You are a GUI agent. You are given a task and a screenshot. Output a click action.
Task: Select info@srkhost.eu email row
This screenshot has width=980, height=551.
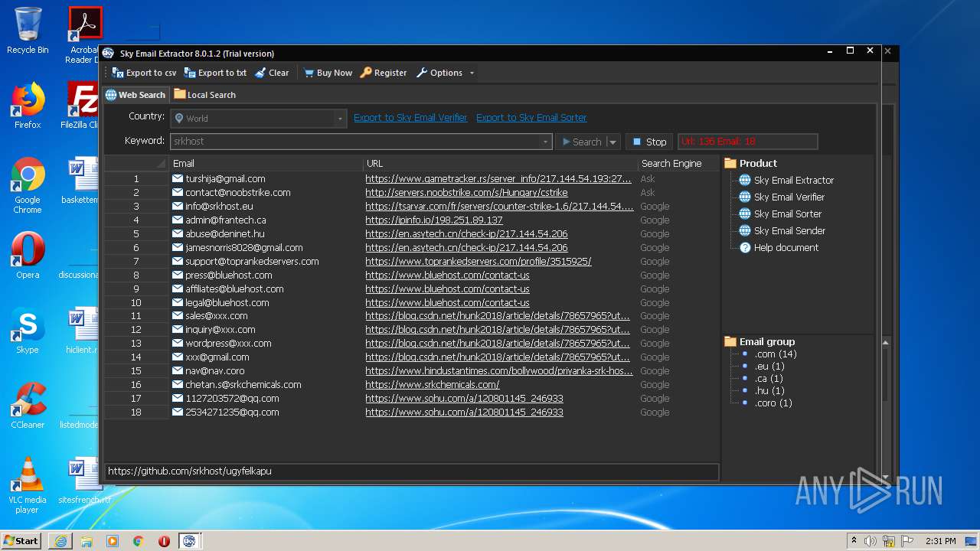219,207
